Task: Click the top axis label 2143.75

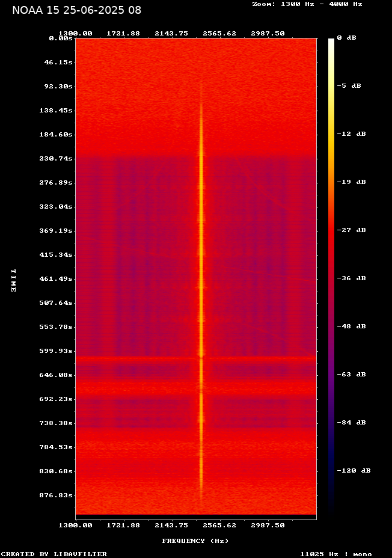Action: pos(171,34)
